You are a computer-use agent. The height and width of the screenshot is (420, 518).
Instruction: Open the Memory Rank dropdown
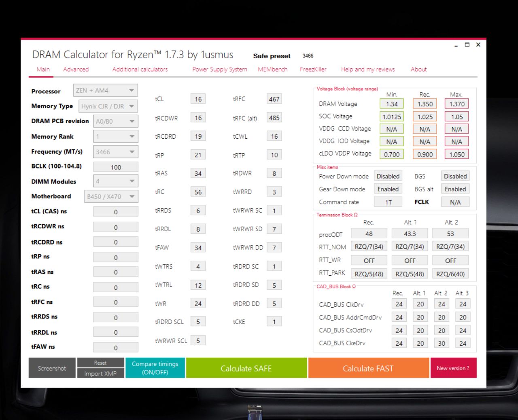115,136
